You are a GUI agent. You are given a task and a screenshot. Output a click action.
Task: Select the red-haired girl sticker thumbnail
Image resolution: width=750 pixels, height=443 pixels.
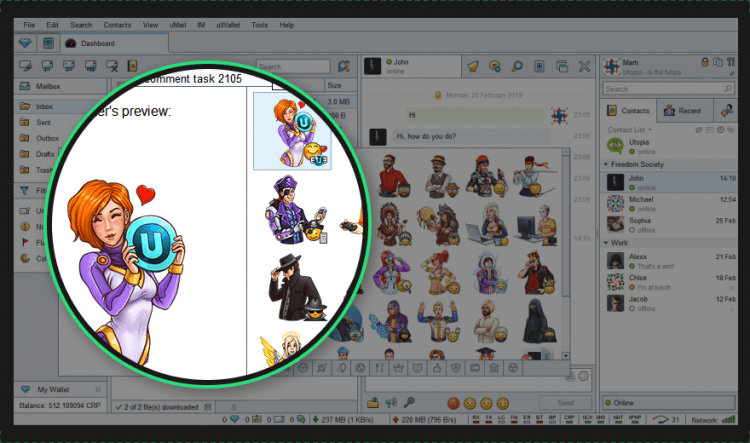[290, 131]
